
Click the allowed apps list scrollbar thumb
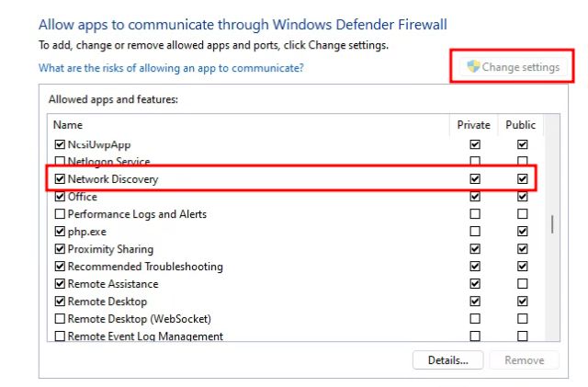(551, 223)
